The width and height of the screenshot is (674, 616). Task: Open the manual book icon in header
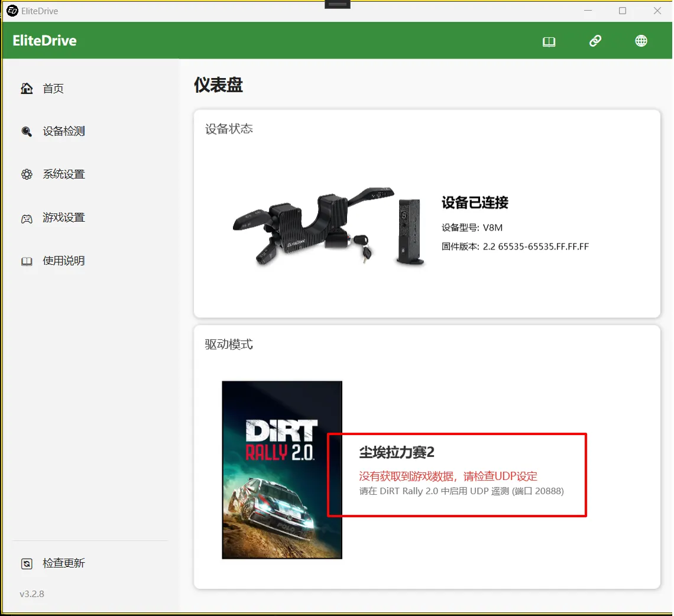(549, 41)
